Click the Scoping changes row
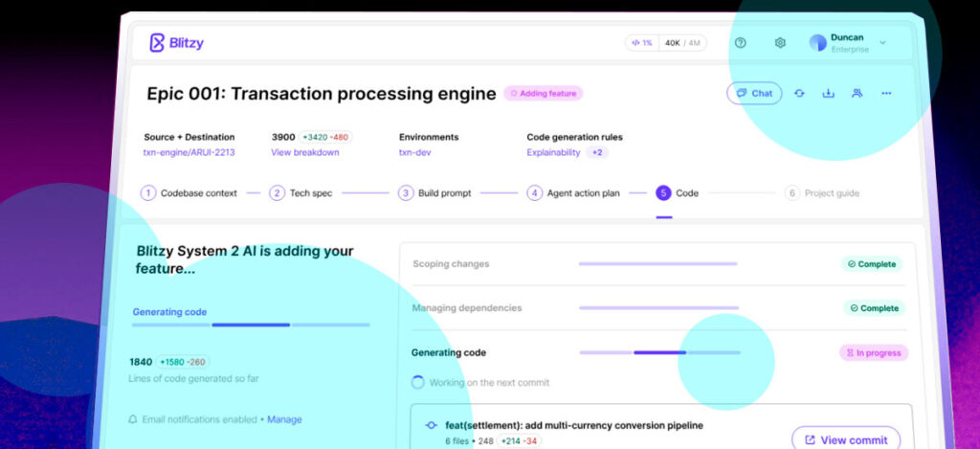The image size is (980, 449). pos(658,264)
